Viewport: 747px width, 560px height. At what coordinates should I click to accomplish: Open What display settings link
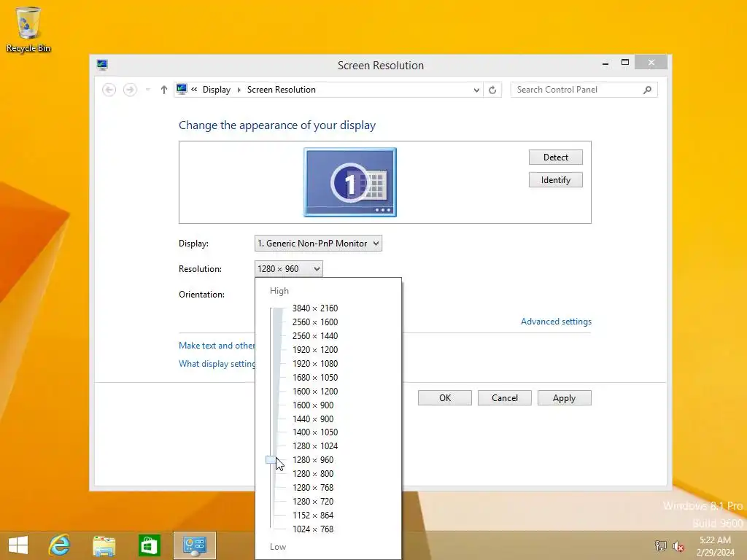pyautogui.click(x=217, y=364)
